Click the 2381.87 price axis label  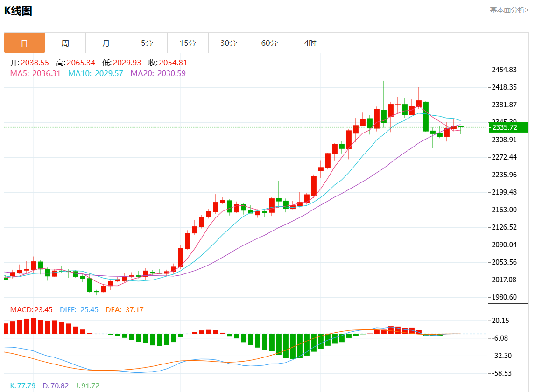(504, 105)
